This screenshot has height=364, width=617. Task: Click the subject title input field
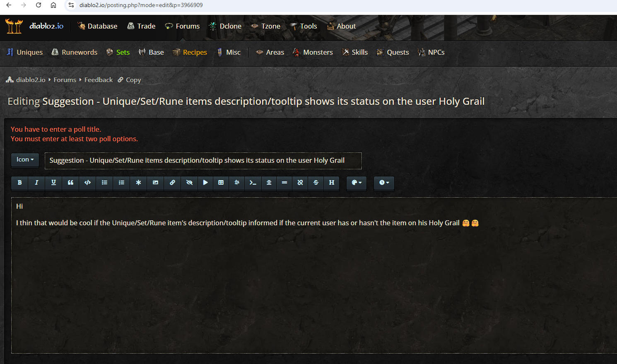pyautogui.click(x=203, y=161)
